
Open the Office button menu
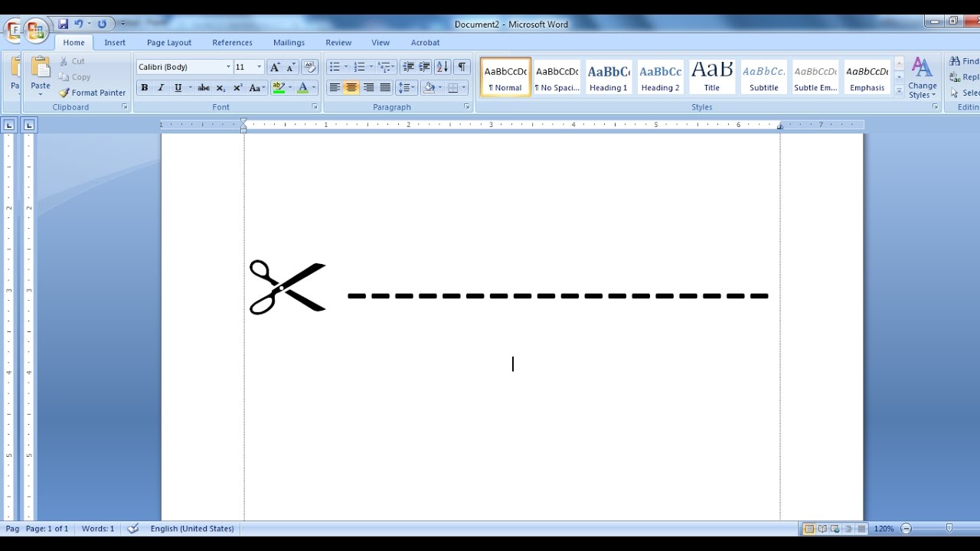pos(35,31)
